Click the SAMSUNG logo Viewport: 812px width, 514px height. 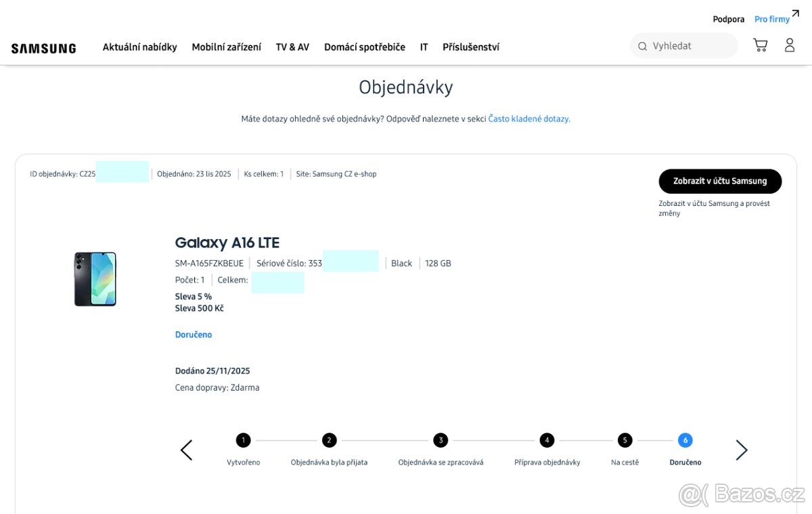43,47
